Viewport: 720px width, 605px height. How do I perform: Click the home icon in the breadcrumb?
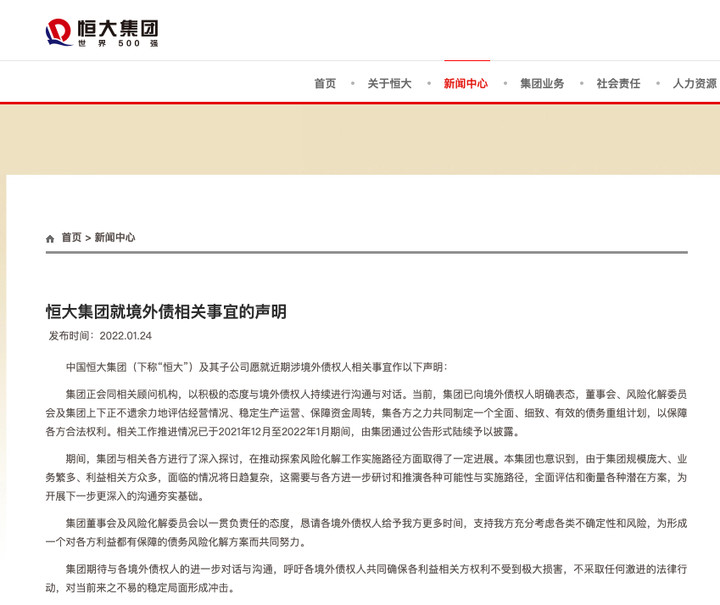pyautogui.click(x=50, y=238)
